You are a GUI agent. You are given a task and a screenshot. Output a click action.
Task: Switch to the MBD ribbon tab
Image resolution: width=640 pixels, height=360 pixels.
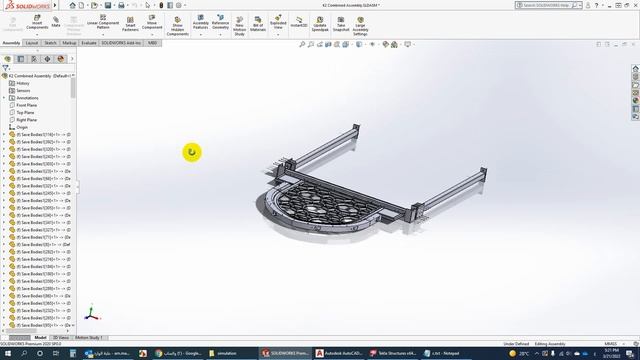[152, 43]
